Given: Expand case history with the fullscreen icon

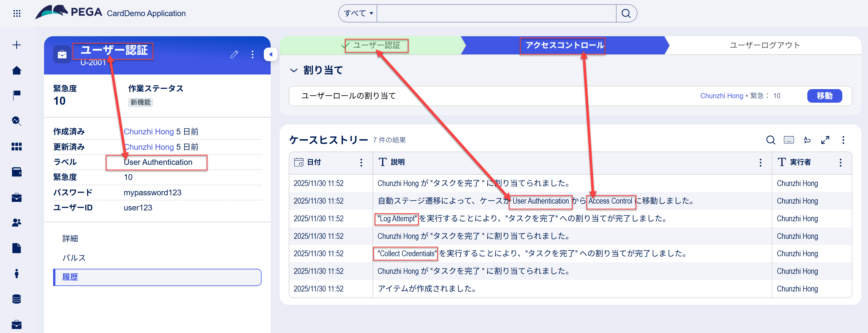Looking at the screenshot, I should [x=825, y=140].
